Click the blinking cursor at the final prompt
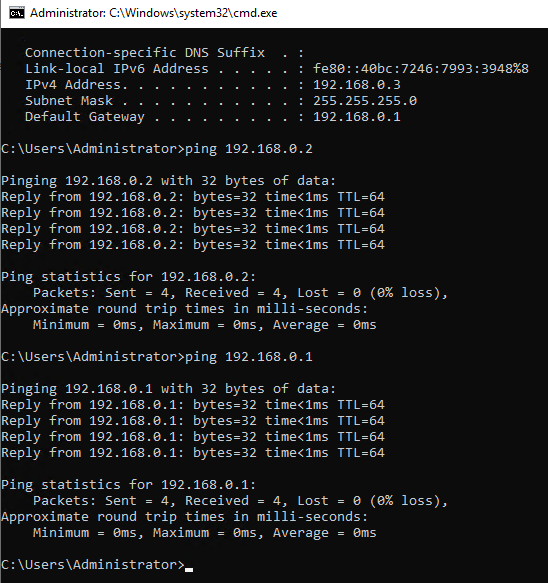Viewport: 548px width, 583px height. (189, 569)
